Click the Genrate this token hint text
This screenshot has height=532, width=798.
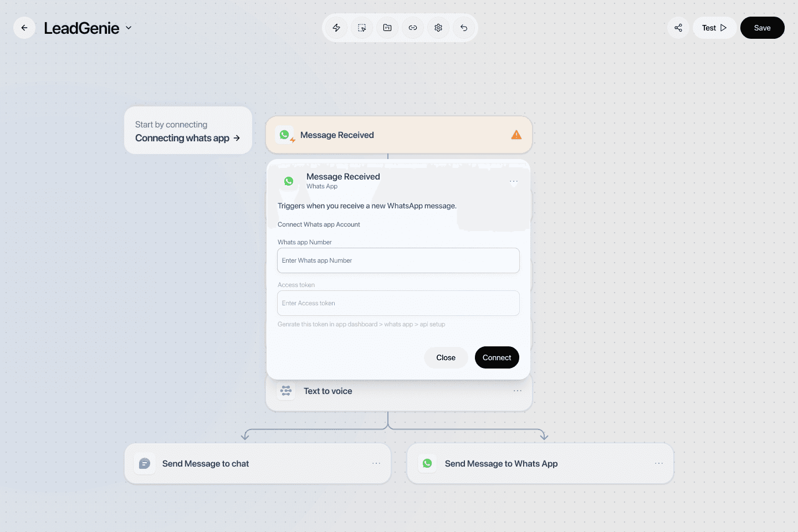361,324
